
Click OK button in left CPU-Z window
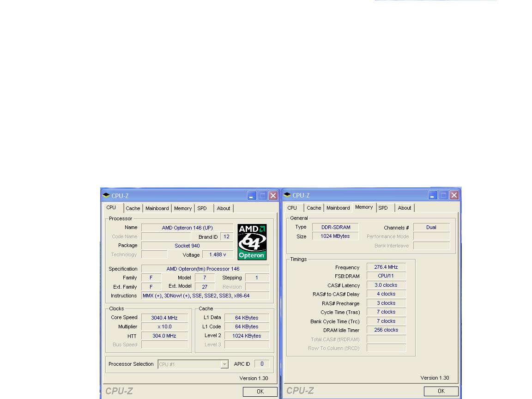tap(260, 392)
